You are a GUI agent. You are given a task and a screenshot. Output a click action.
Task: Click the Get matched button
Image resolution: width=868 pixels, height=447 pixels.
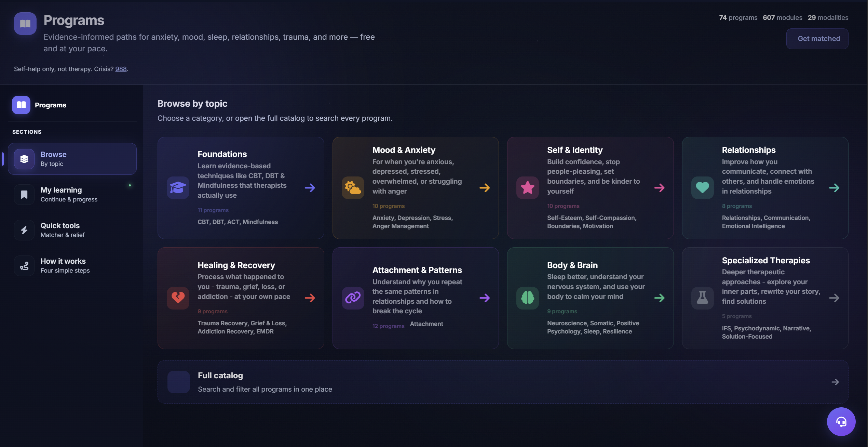point(817,39)
